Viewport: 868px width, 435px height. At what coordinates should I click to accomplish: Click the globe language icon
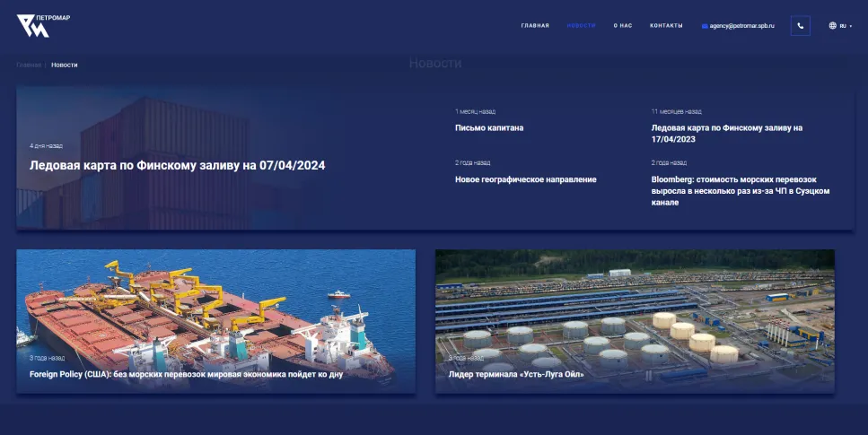click(x=832, y=26)
